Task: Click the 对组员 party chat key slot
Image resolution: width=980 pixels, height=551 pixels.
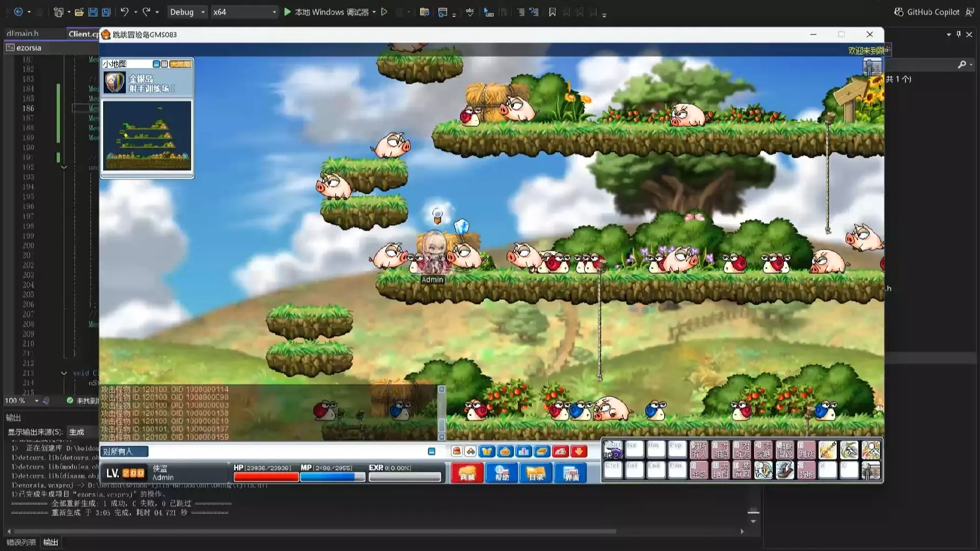Action: 720,449
